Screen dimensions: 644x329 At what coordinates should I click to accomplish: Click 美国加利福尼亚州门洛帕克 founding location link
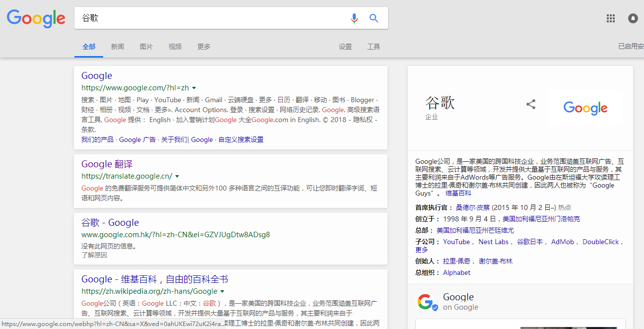(541, 219)
